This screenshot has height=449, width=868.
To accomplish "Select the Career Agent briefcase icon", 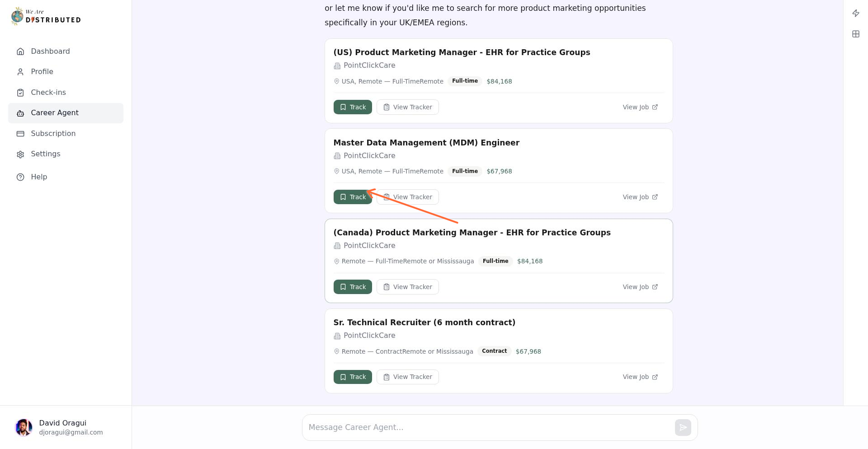I will (x=20, y=113).
